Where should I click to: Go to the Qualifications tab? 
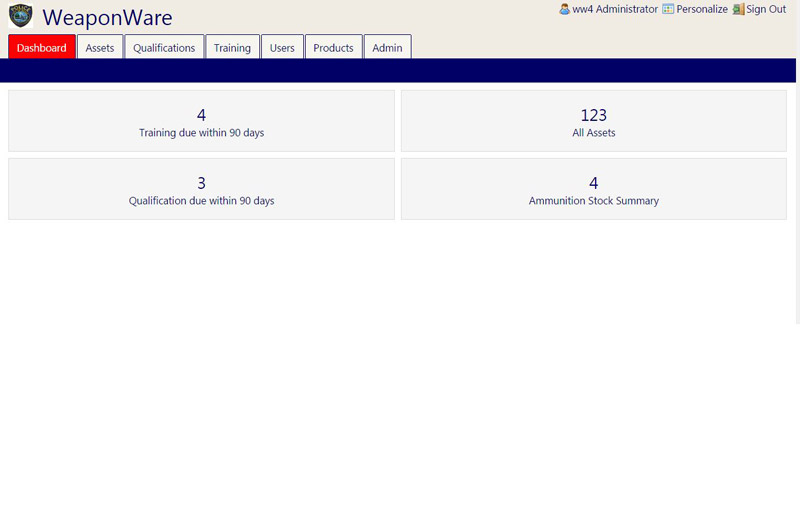164,47
